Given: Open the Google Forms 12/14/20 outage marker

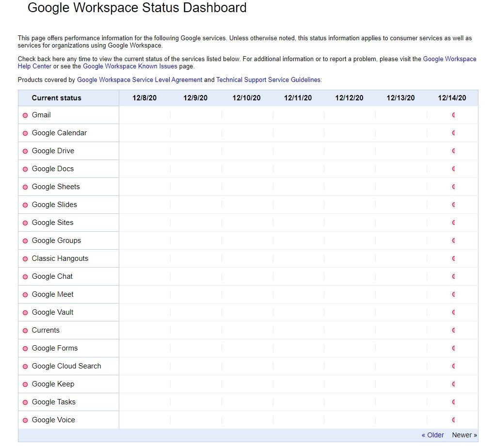Looking at the screenshot, I should (x=453, y=348).
